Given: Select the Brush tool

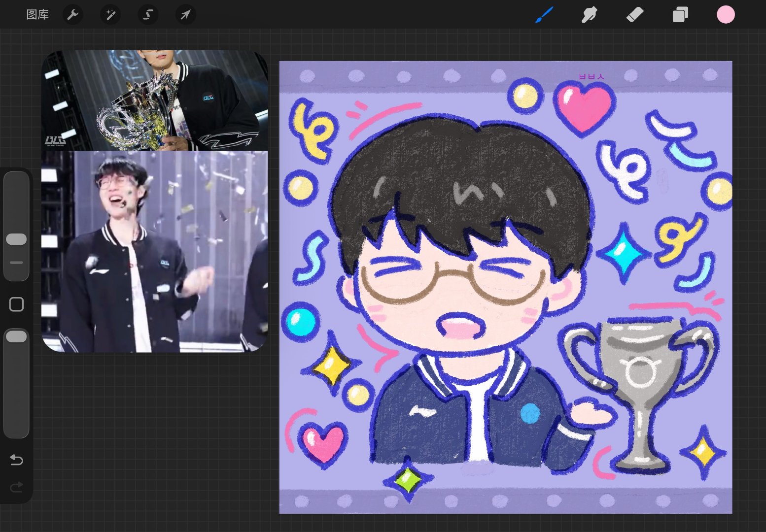Looking at the screenshot, I should (544, 15).
